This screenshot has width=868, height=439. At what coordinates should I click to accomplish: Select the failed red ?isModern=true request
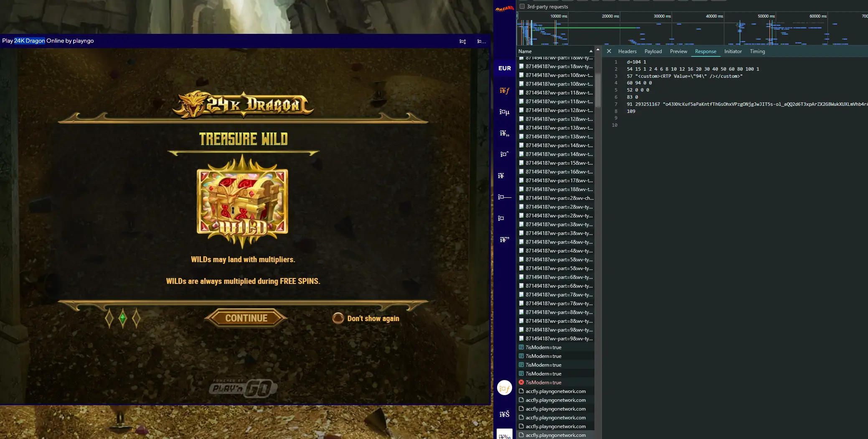click(x=556, y=383)
